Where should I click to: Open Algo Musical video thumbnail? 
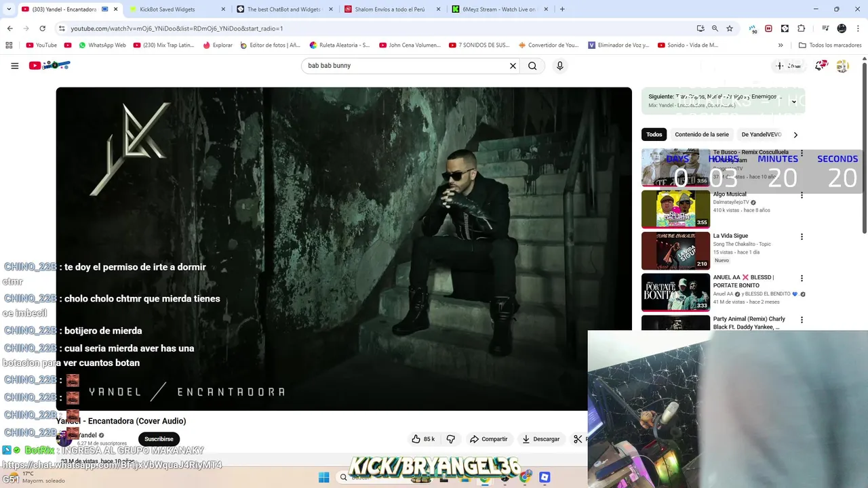pyautogui.click(x=675, y=209)
